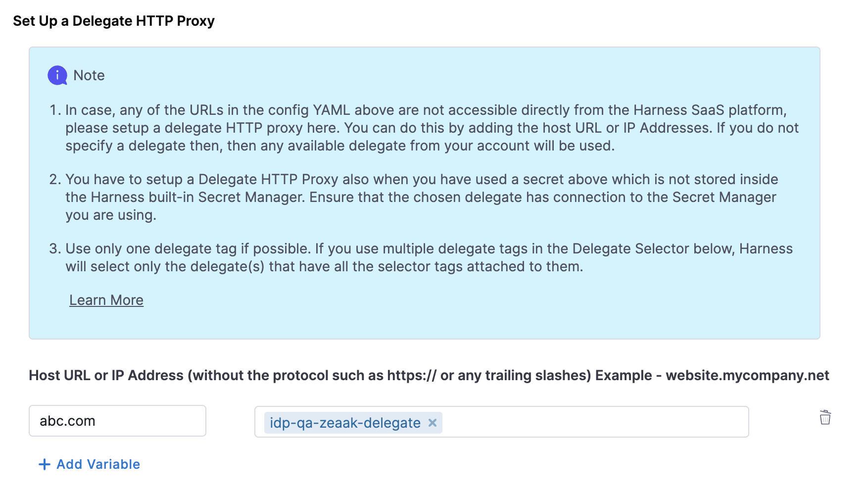Click the Set Up a Delegate HTTP Proxy heading

pyautogui.click(x=114, y=21)
